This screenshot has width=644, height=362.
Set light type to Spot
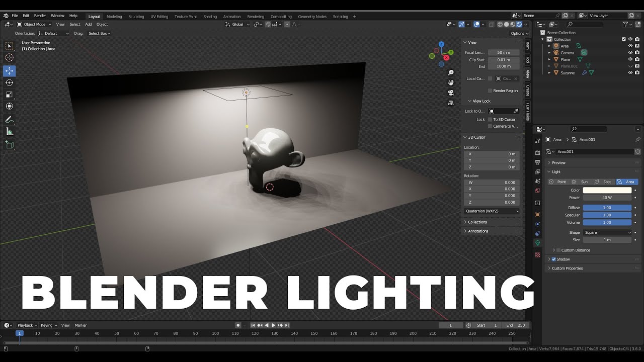pos(603,182)
